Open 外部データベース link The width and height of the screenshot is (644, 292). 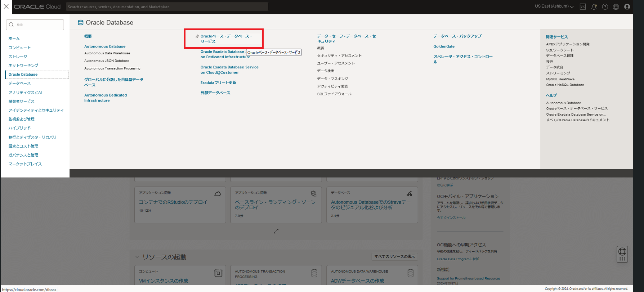[215, 93]
